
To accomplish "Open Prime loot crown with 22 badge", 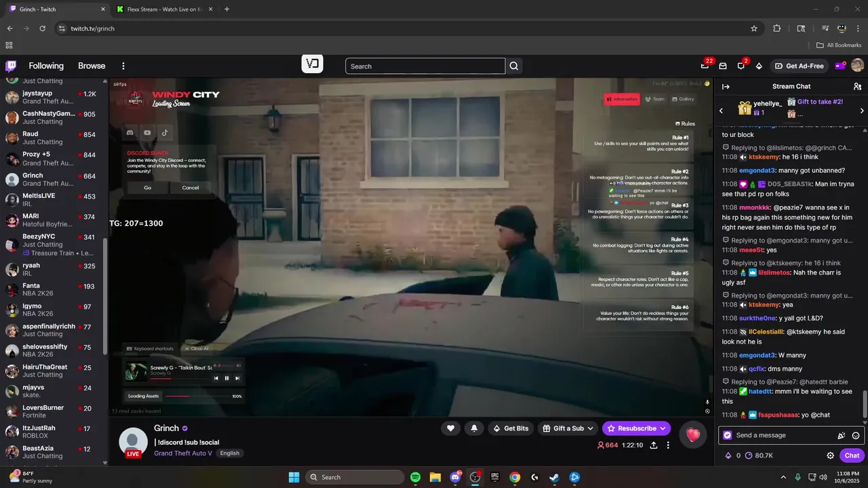I will pos(705,66).
